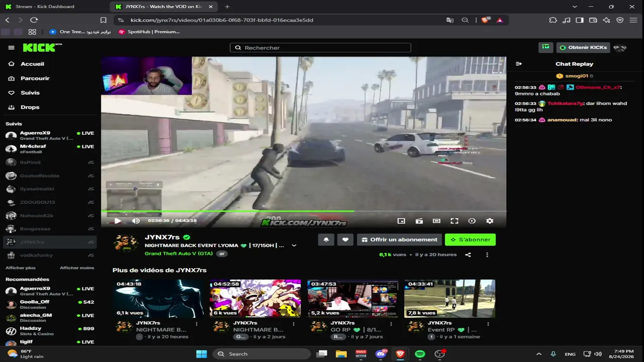
Task: Click Obtenir KICKs button
Action: coord(583,47)
